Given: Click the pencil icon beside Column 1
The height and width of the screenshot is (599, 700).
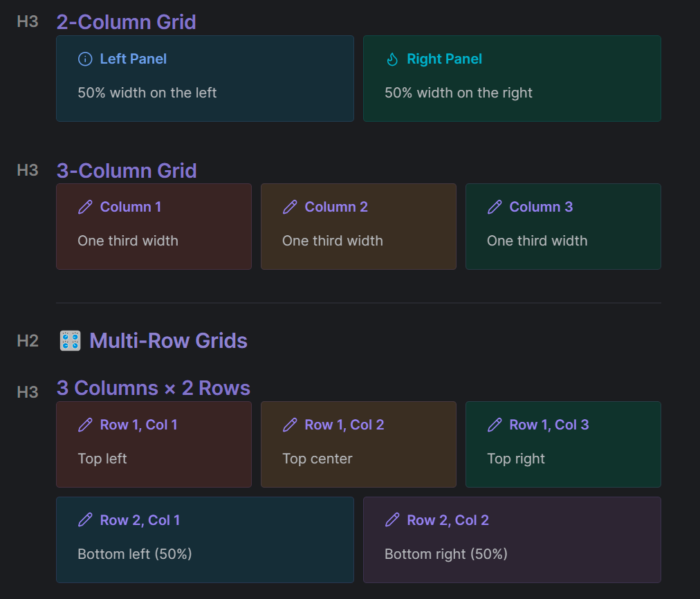Looking at the screenshot, I should (x=85, y=207).
